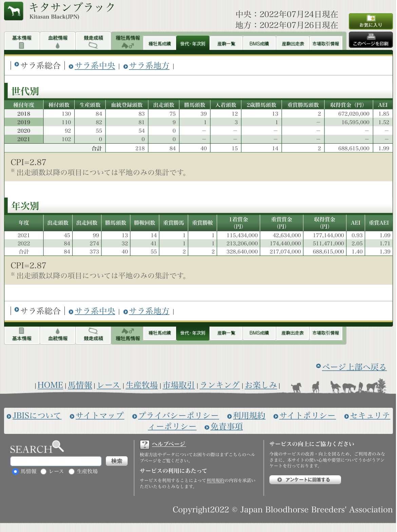Click the 世代別 section heading
Viewport: 397px width, 532px height.
[x=25, y=91]
